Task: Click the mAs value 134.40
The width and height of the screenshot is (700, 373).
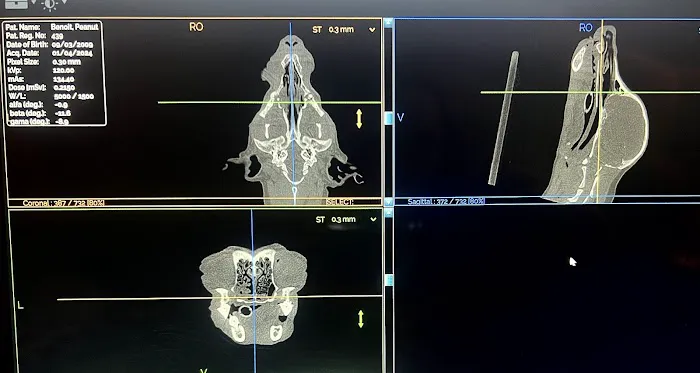Action: (63, 79)
